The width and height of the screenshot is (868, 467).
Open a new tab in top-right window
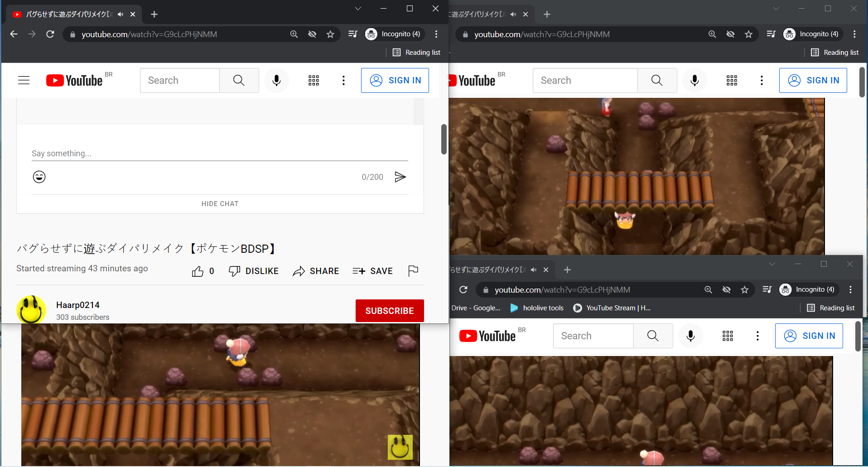point(547,14)
